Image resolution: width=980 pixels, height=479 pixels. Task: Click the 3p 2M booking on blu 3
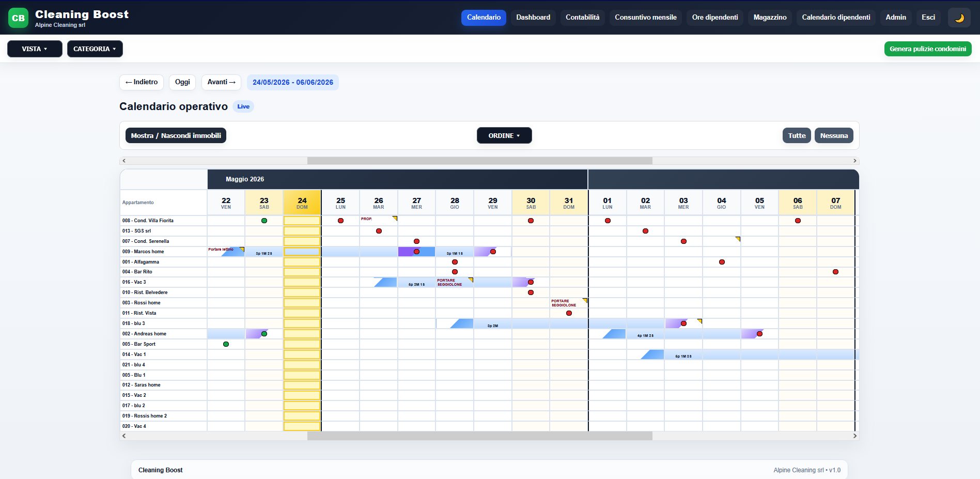(493, 326)
